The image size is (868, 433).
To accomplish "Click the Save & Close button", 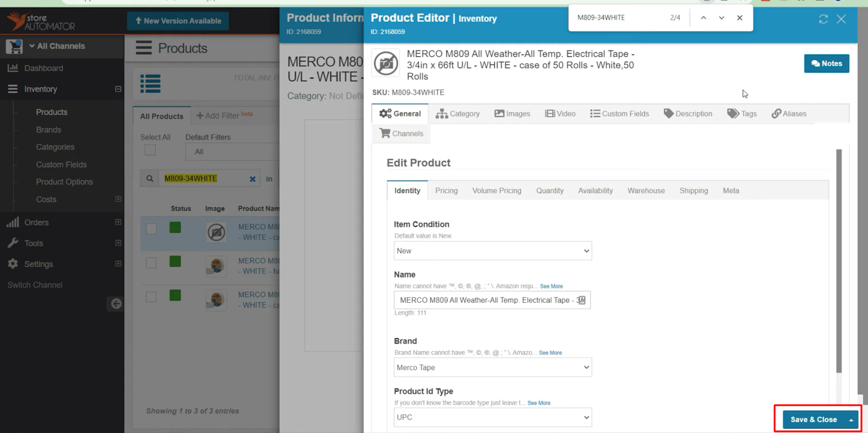I will click(813, 419).
